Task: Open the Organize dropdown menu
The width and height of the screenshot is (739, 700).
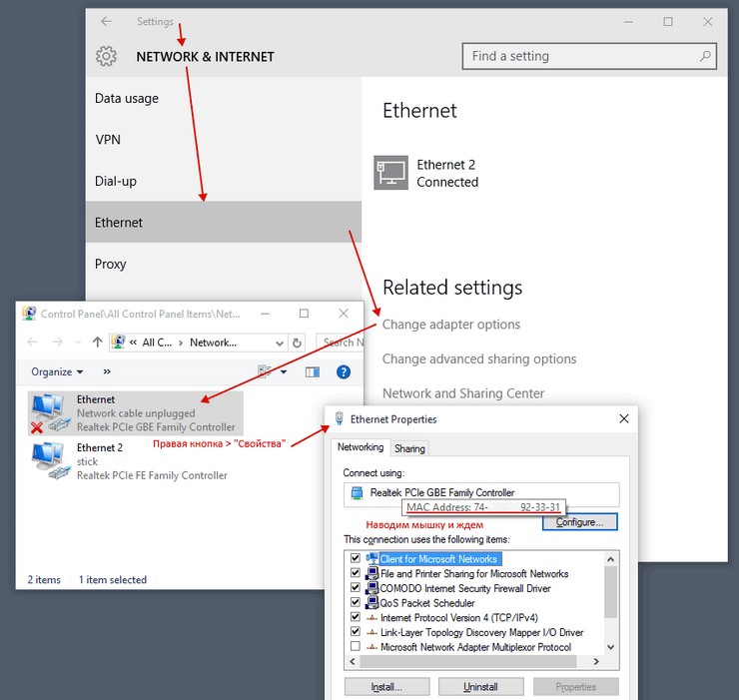Action: (x=57, y=371)
